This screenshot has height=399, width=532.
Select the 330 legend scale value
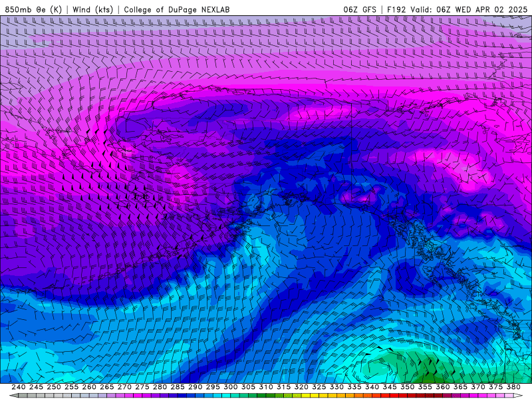pos(336,387)
